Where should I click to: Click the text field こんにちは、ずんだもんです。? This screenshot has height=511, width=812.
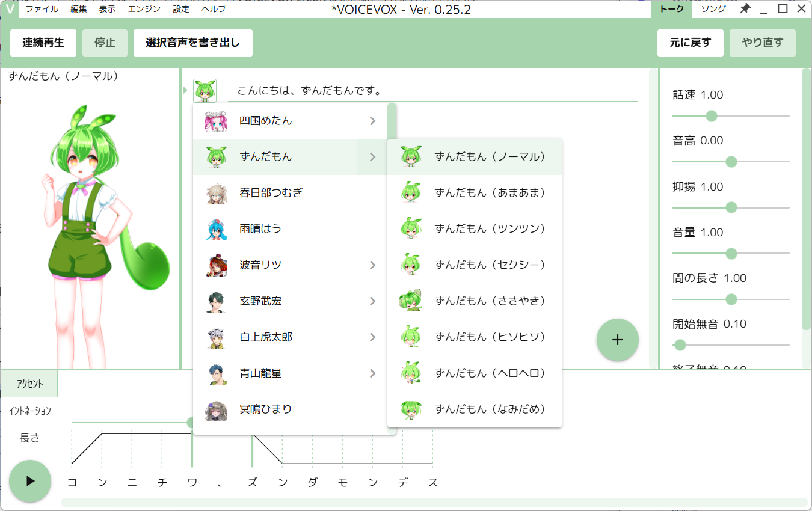pos(433,91)
